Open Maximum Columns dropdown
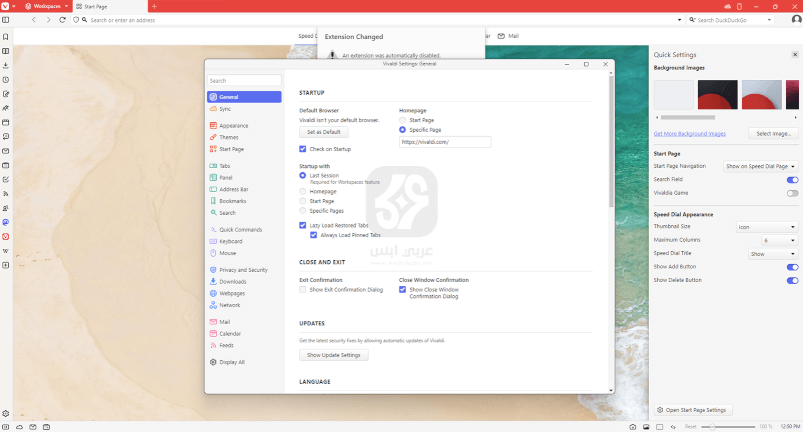The height and width of the screenshot is (432, 803). [x=779, y=240]
